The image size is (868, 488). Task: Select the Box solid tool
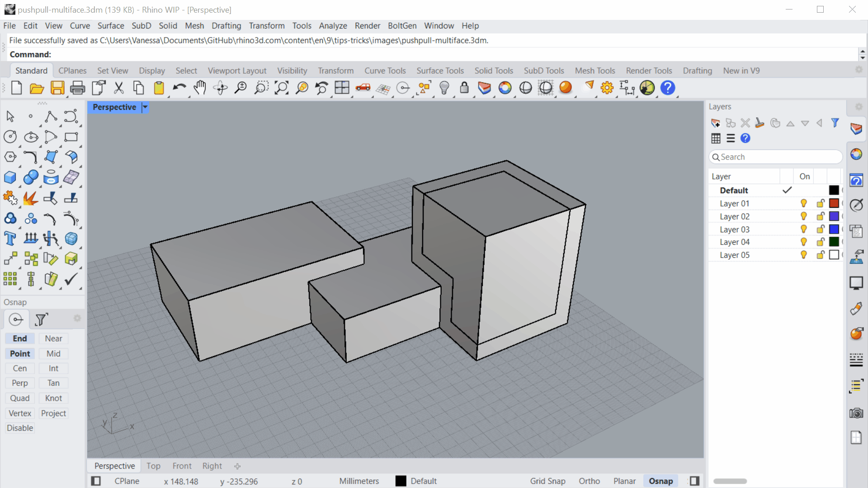10,178
